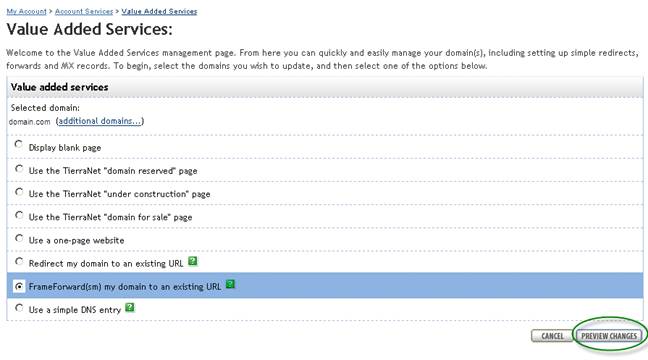Screen dimensions: 648x360
Task: Select the Display blank page radio button
Action: click(19, 144)
